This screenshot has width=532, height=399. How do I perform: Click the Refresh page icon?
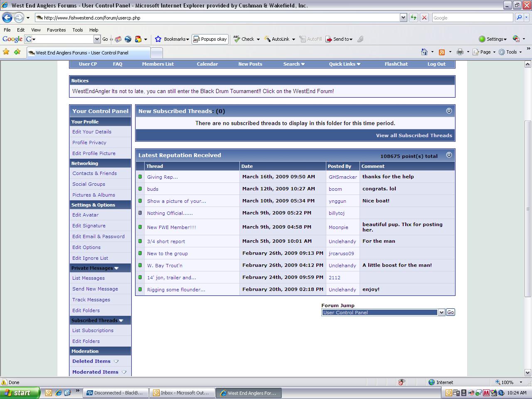pos(414,17)
